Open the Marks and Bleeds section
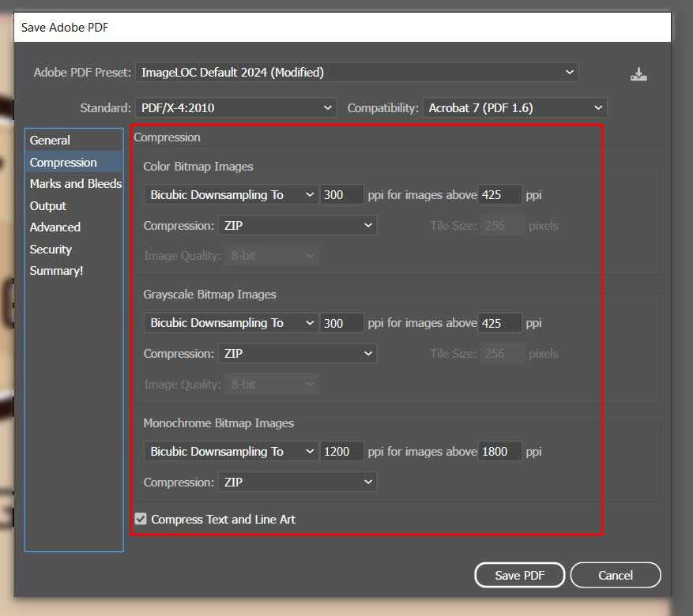 point(76,184)
